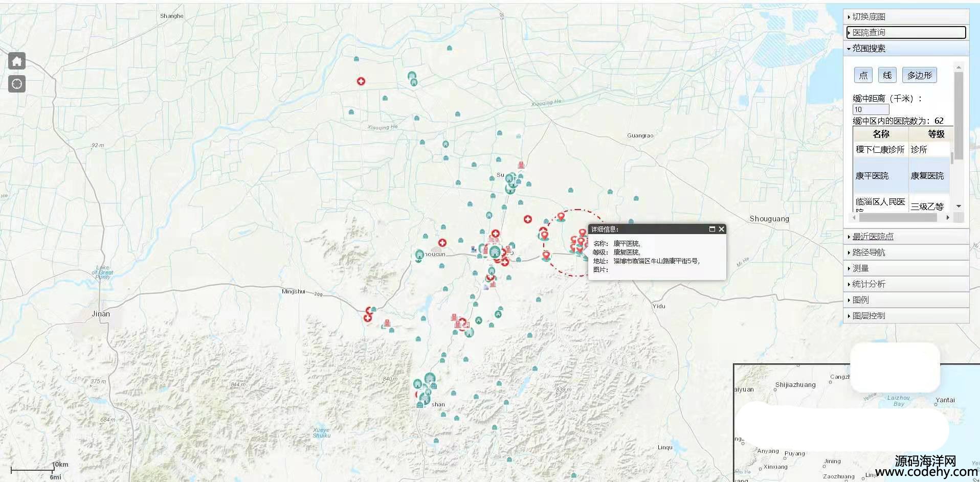Image resolution: width=980 pixels, height=482 pixels.
Task: Click the 最近医院点 link
Action: pyautogui.click(x=873, y=237)
